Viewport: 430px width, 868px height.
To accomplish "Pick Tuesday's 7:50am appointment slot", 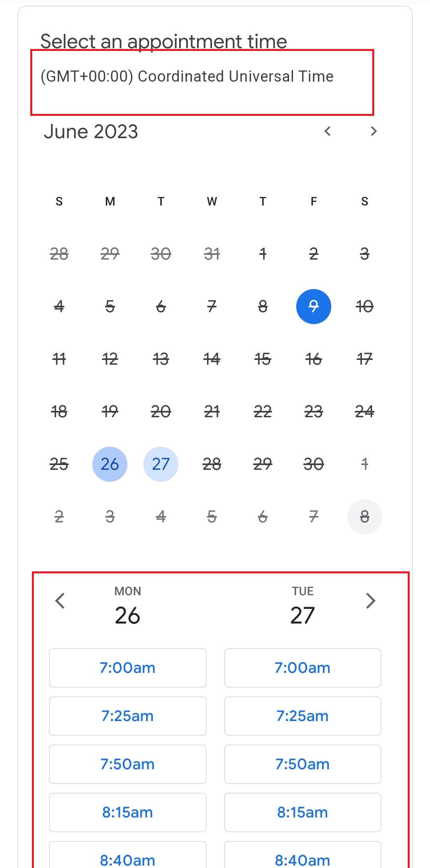I will click(x=303, y=764).
